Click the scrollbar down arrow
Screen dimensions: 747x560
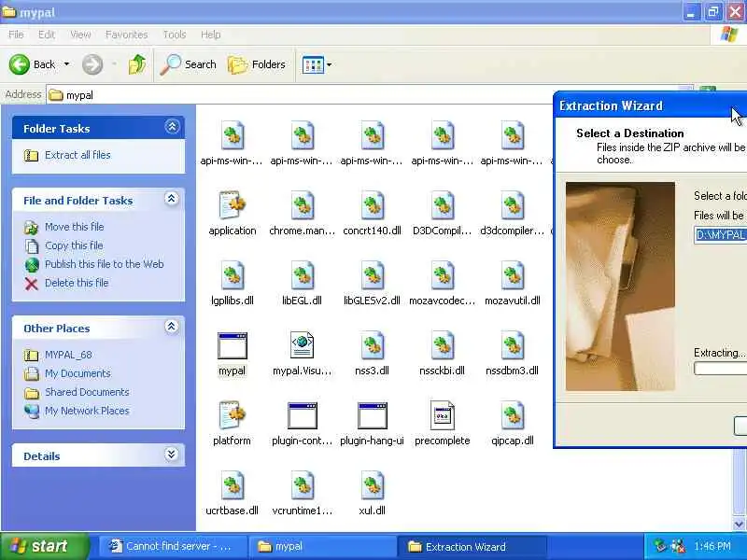tap(739, 524)
